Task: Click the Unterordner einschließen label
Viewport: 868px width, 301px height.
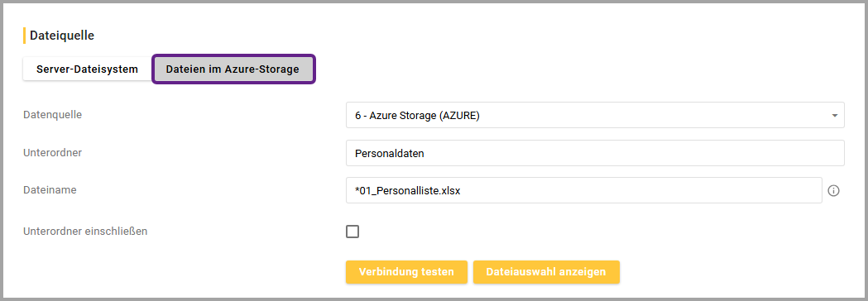Action: click(x=85, y=232)
